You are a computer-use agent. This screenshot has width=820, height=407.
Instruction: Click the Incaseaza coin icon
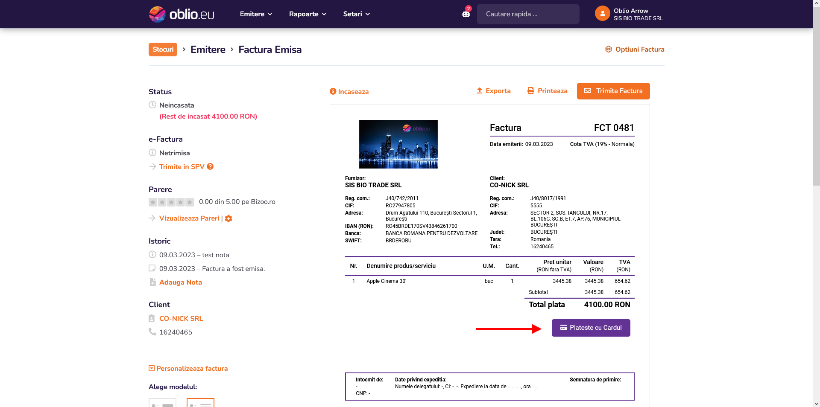pos(333,92)
